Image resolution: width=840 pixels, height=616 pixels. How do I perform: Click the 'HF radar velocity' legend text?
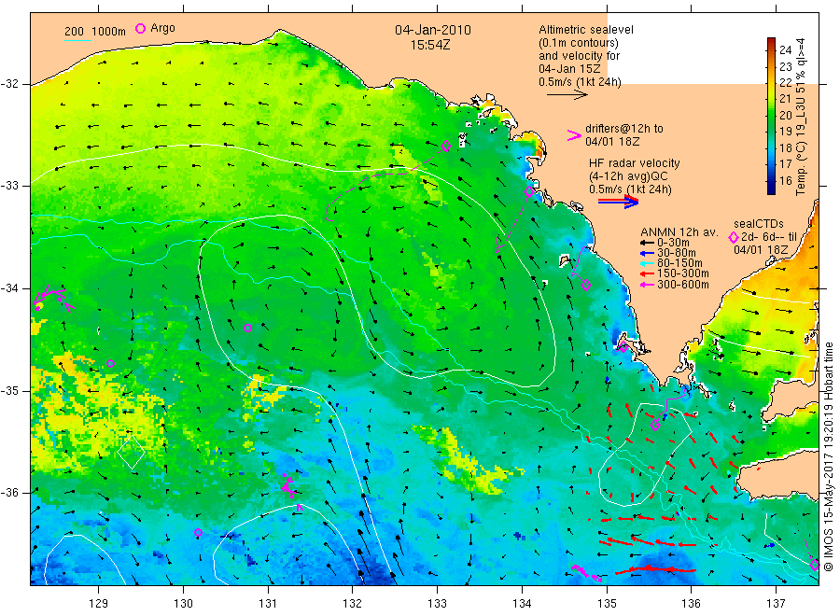(x=635, y=162)
